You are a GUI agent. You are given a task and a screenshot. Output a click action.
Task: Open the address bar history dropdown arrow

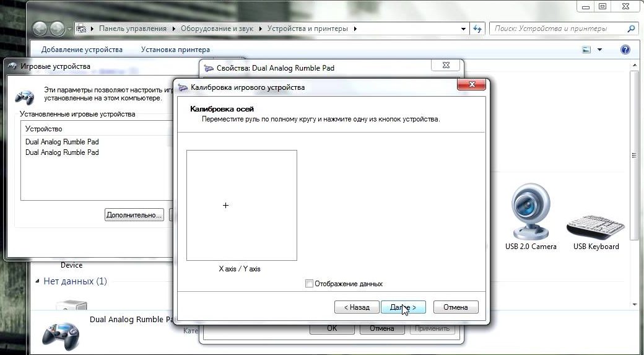coord(464,28)
